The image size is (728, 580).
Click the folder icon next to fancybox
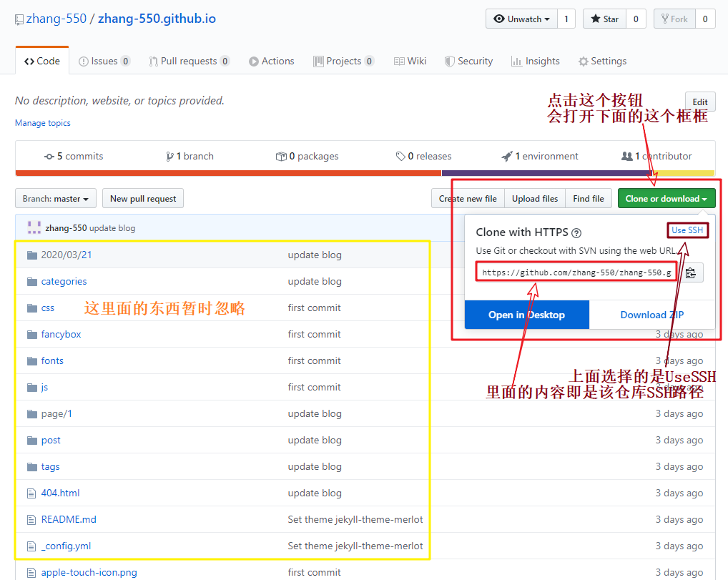click(32, 335)
